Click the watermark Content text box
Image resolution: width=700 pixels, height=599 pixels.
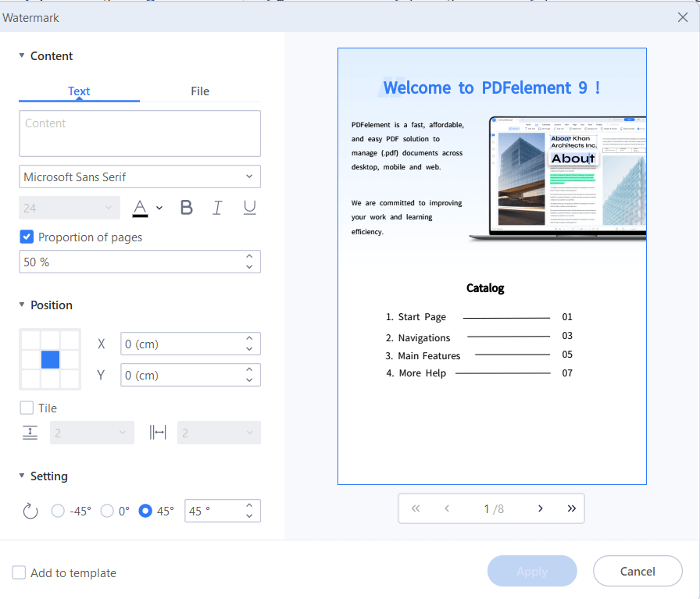click(140, 134)
